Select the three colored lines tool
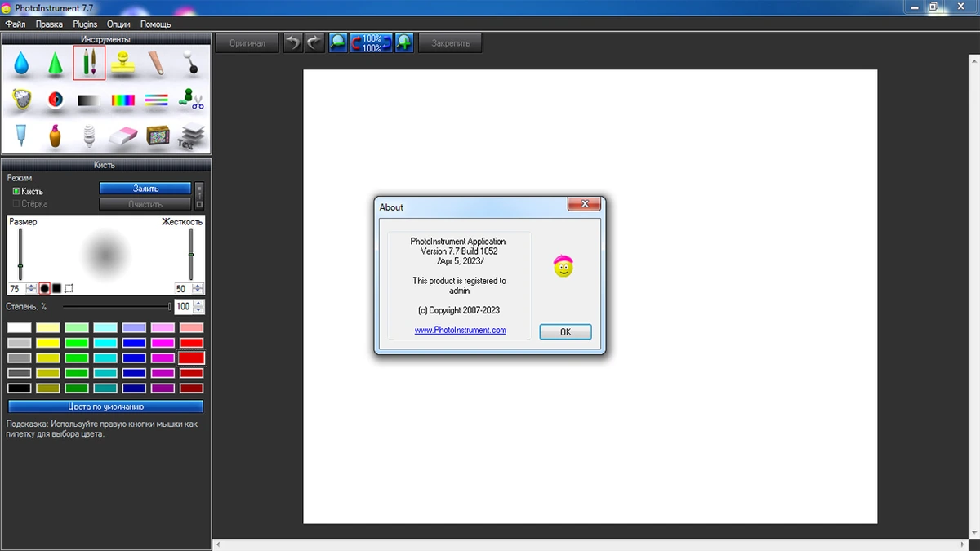 [x=157, y=100]
